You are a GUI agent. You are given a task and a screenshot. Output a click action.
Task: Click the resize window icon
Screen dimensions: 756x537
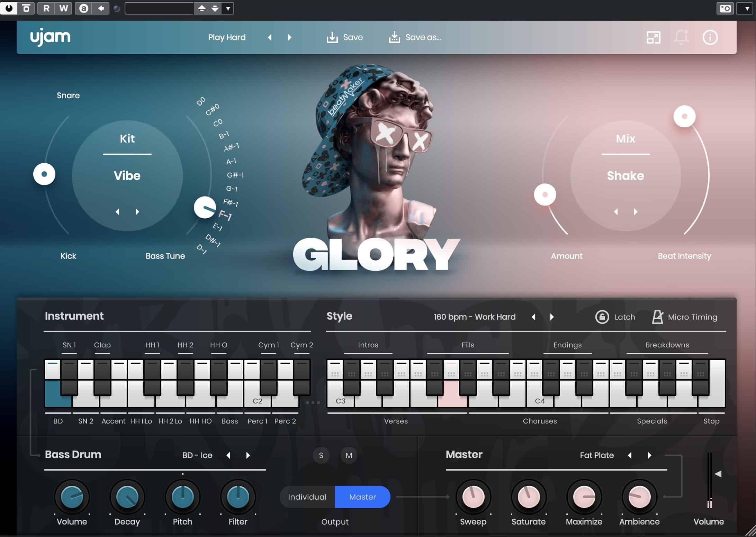pos(654,37)
